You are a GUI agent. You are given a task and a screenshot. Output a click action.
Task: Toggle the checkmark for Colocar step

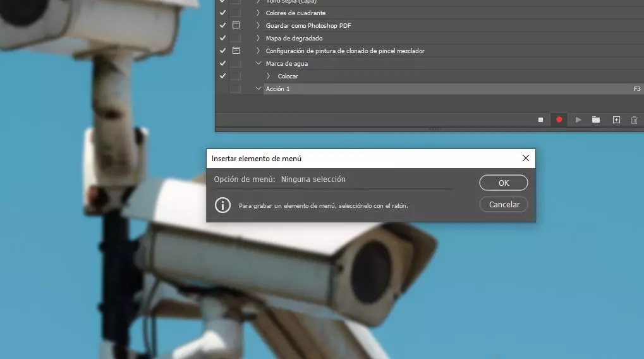222,76
